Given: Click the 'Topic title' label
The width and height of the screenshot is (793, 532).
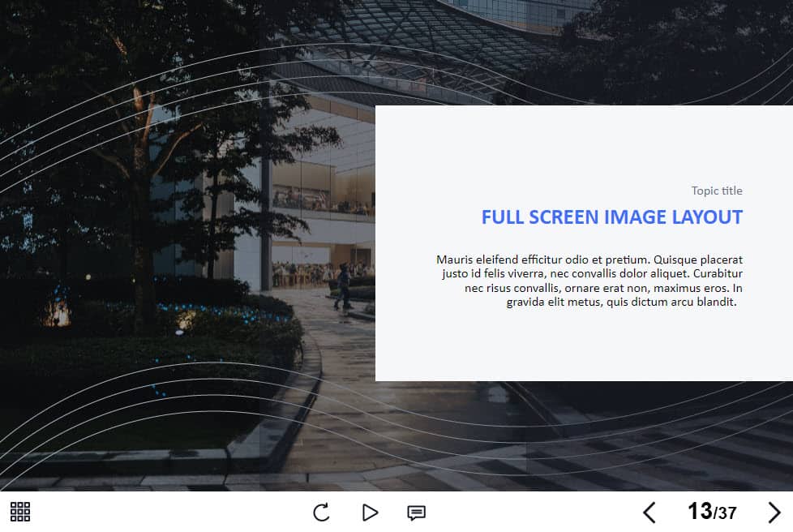Looking at the screenshot, I should coord(717,191).
